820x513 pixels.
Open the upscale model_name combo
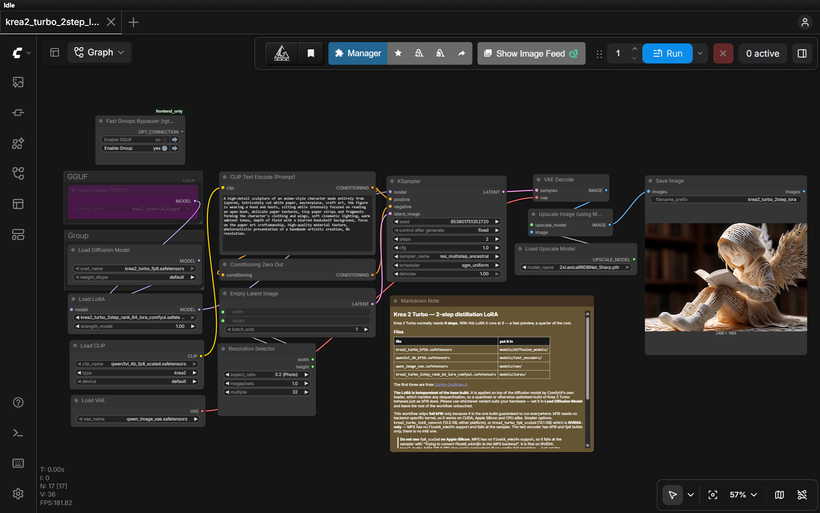(576, 267)
